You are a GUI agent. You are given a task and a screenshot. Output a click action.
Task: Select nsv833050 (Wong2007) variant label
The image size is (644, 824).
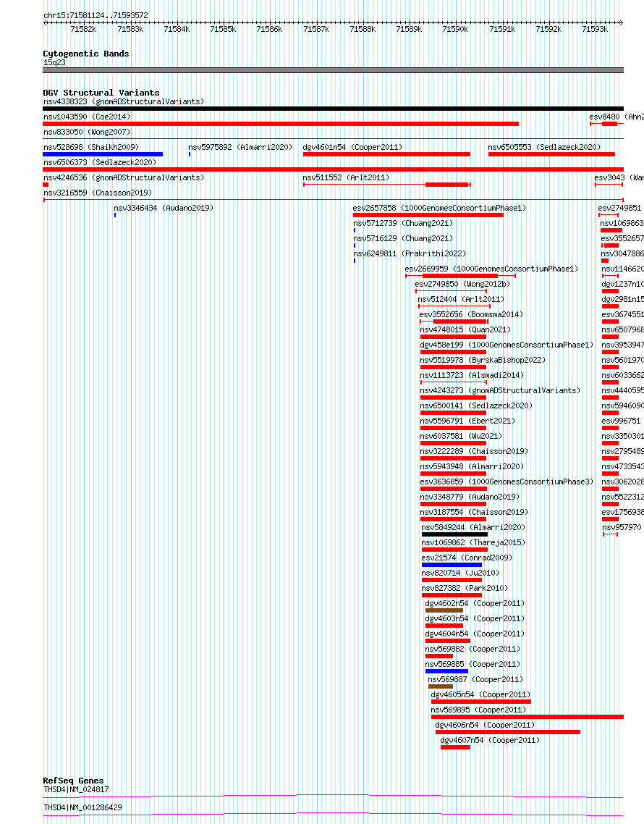87,132
